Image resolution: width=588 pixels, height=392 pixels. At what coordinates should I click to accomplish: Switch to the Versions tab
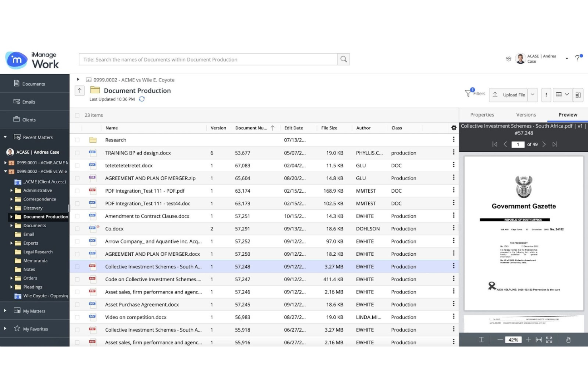click(526, 114)
